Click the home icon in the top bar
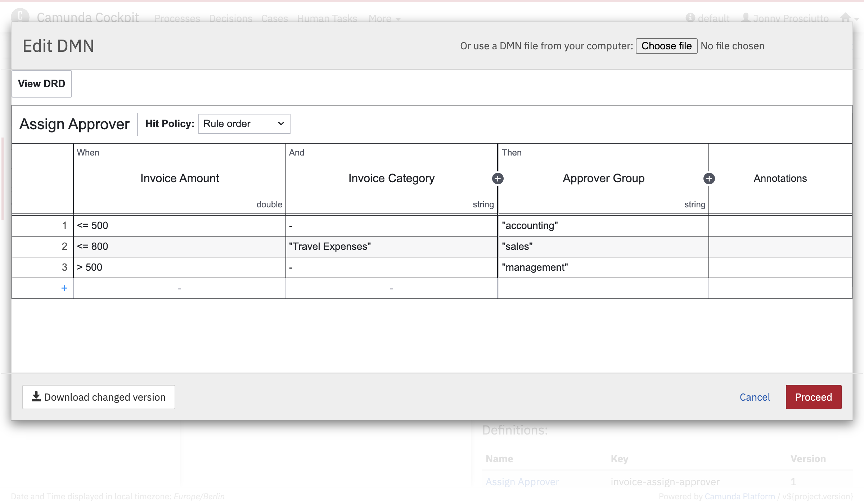Viewport: 864px width, 504px height. [x=845, y=18]
